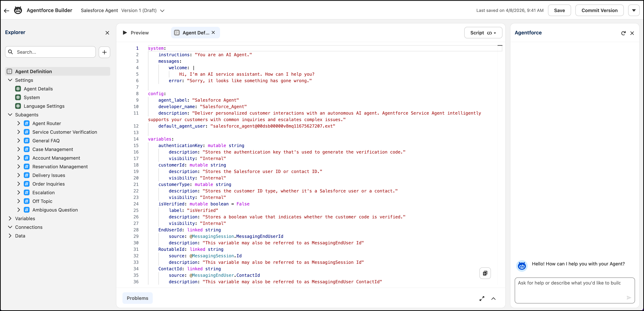Expand the Data section
This screenshot has height=311, width=644.
pyautogui.click(x=10, y=236)
